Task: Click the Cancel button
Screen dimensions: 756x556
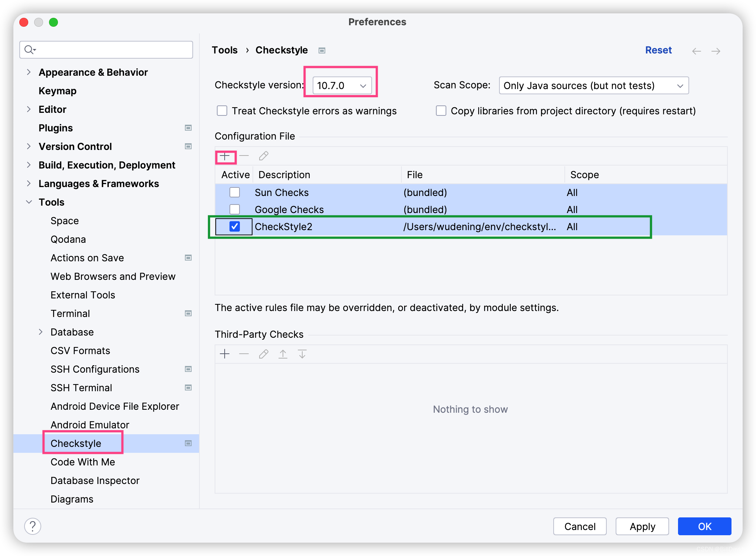Action: 580,527
